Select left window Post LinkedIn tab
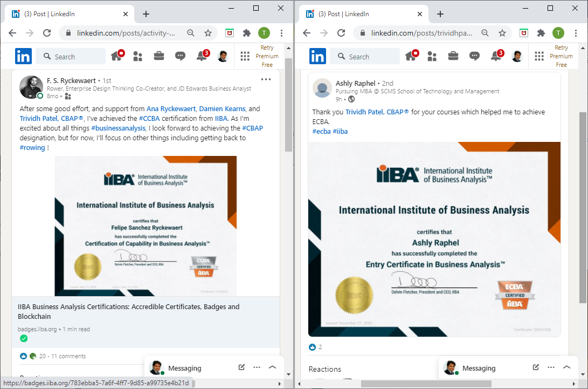 (70, 14)
